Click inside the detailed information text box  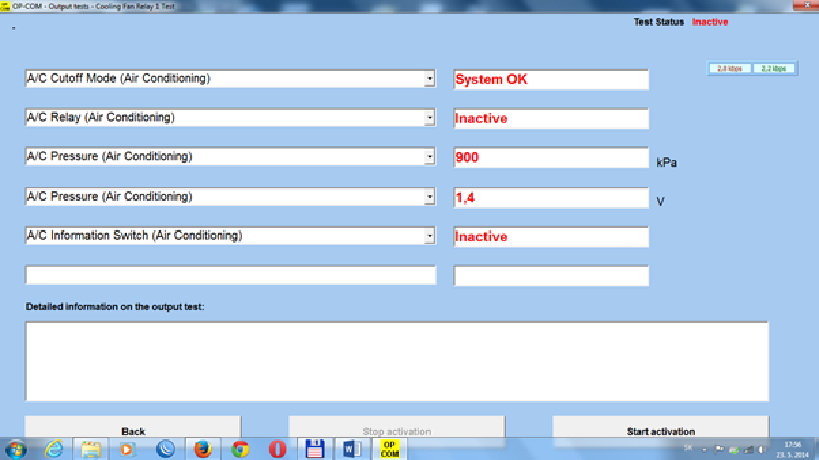click(396, 360)
